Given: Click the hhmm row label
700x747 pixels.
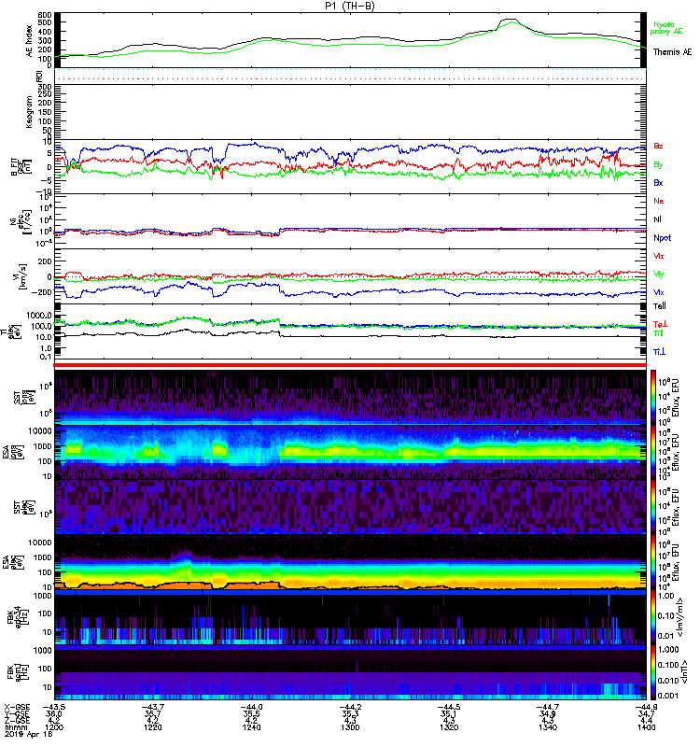Looking at the screenshot, I should 14,727.
